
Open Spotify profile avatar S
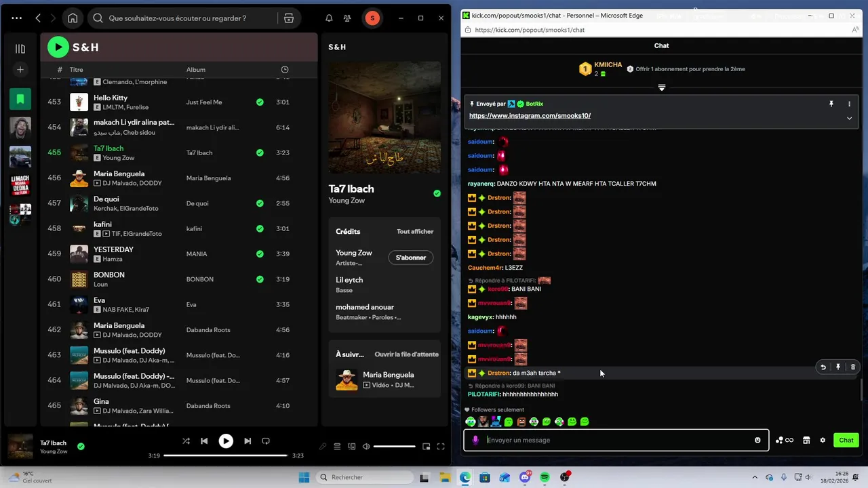(372, 18)
